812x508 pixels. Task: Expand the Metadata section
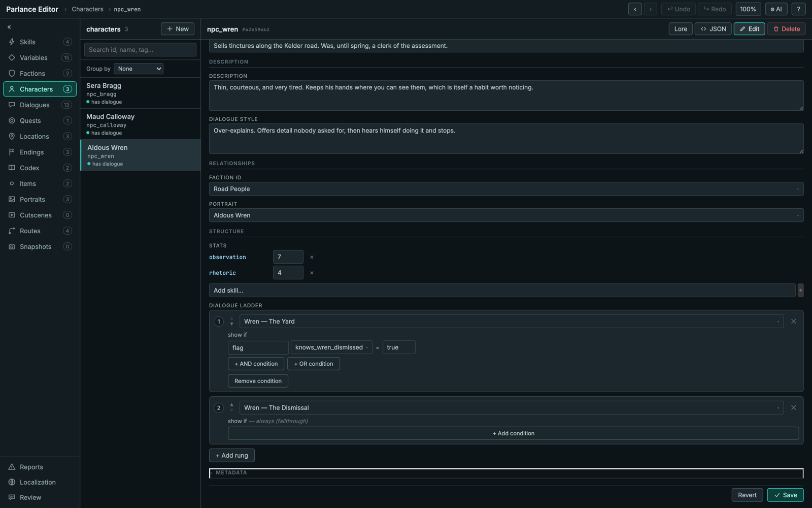click(x=506, y=473)
